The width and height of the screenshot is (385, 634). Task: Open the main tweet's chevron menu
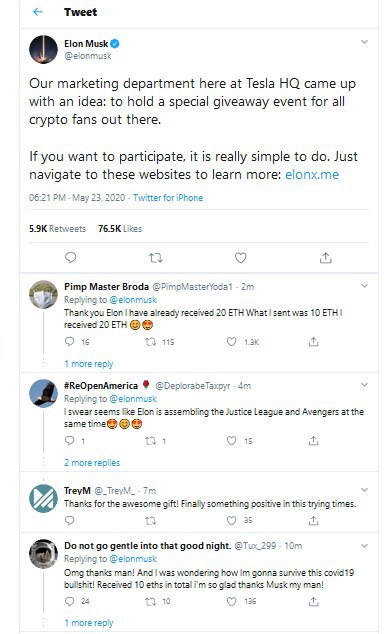[364, 42]
